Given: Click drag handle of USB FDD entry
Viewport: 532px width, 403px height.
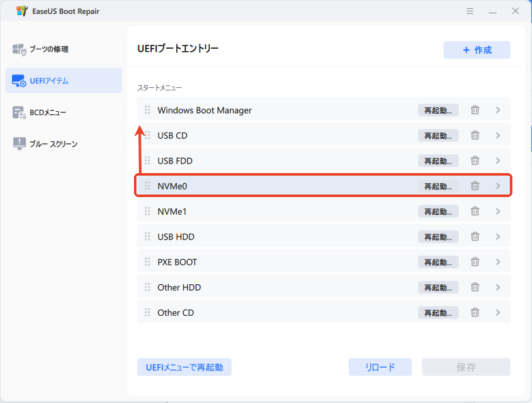Looking at the screenshot, I should (x=147, y=160).
